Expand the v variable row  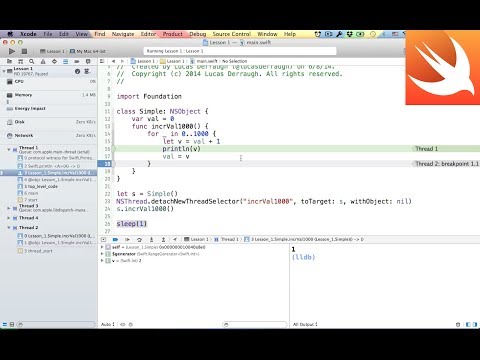tap(102, 261)
